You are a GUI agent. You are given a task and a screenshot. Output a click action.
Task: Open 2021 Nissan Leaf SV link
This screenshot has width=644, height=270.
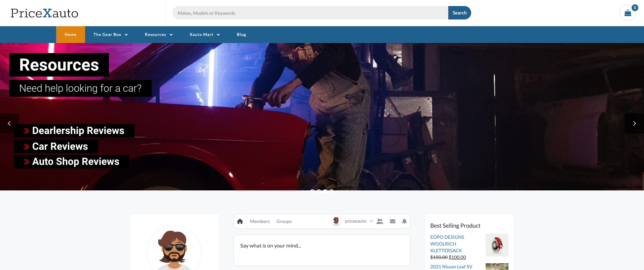click(451, 267)
